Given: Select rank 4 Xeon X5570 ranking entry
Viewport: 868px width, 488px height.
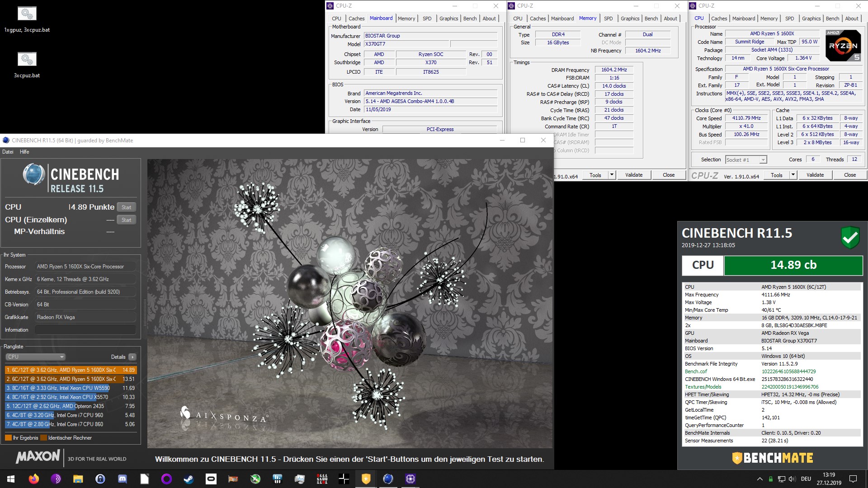Looking at the screenshot, I should [x=71, y=397].
